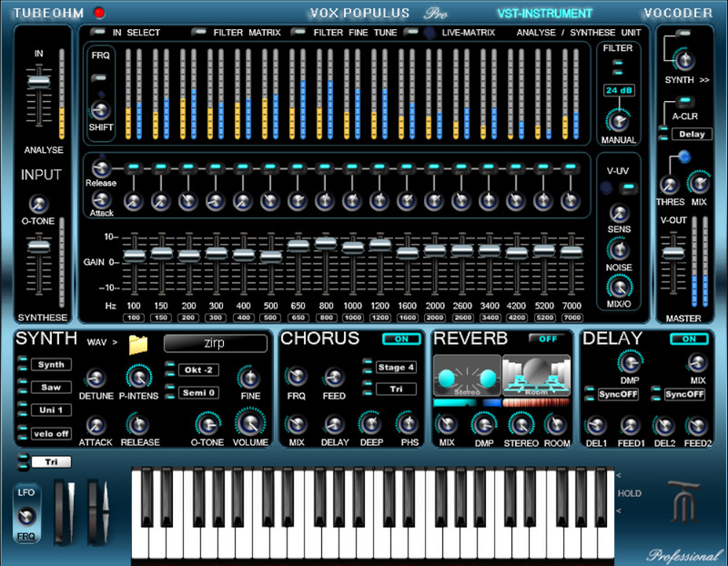Image resolution: width=728 pixels, height=566 pixels.
Task: Toggle the IN SELECT switch
Action: point(98,32)
